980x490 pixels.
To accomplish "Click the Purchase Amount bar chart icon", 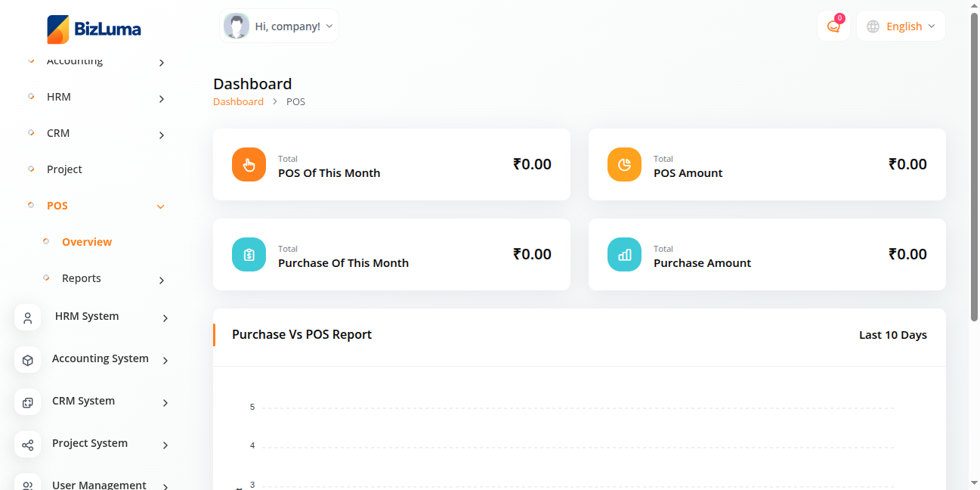I will (x=624, y=255).
